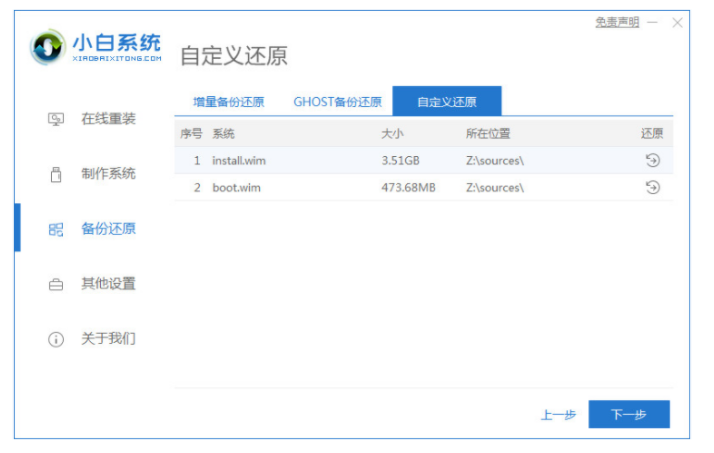Go to 其他设置 in the sidebar

pos(108,284)
